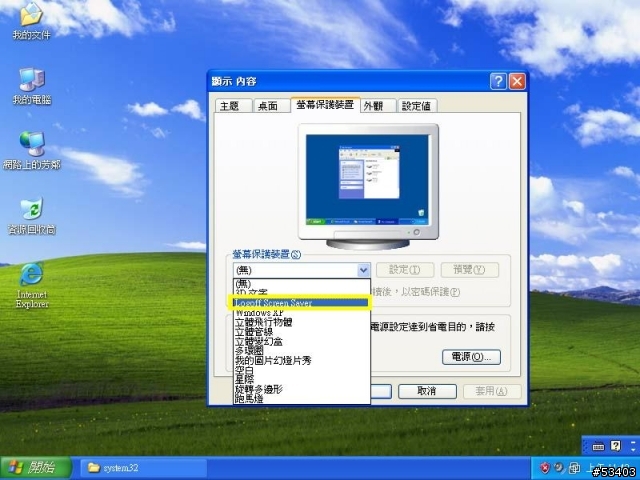640x480 pixels.
Task: Click the 取消 cancel button
Action: [427, 391]
